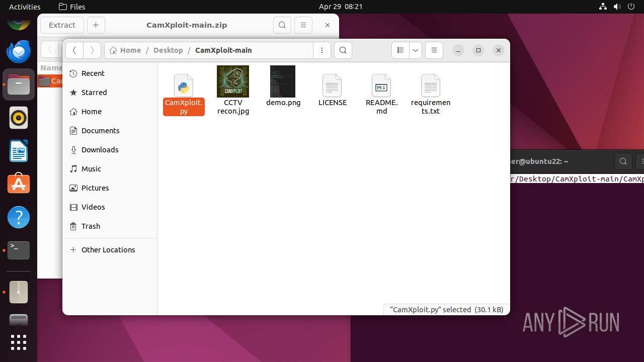Open Home in the sidebar

click(110, 112)
